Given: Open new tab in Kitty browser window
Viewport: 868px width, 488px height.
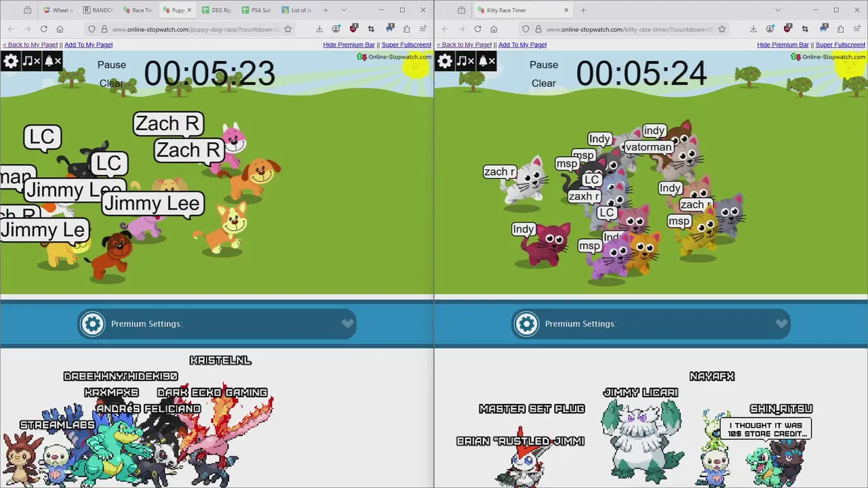Looking at the screenshot, I should 583,10.
